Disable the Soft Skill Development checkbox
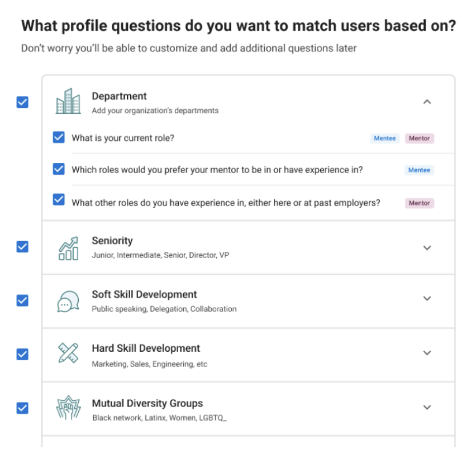The width and height of the screenshot is (476, 459). click(x=22, y=300)
